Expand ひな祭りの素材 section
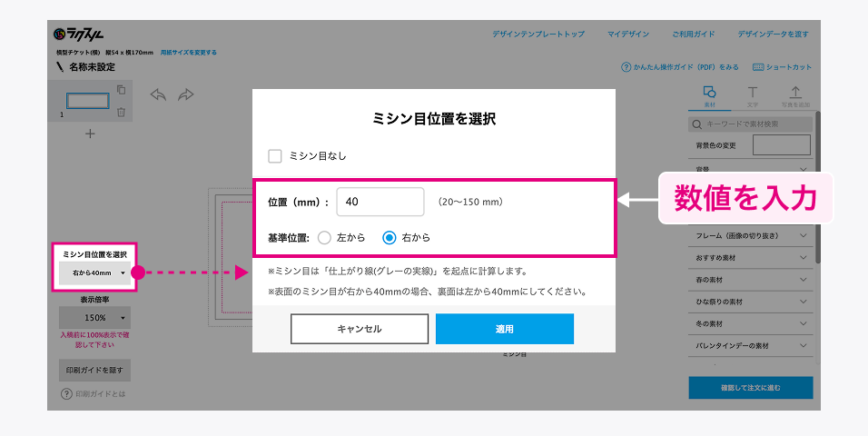The height and width of the screenshot is (436, 868). pos(751,302)
